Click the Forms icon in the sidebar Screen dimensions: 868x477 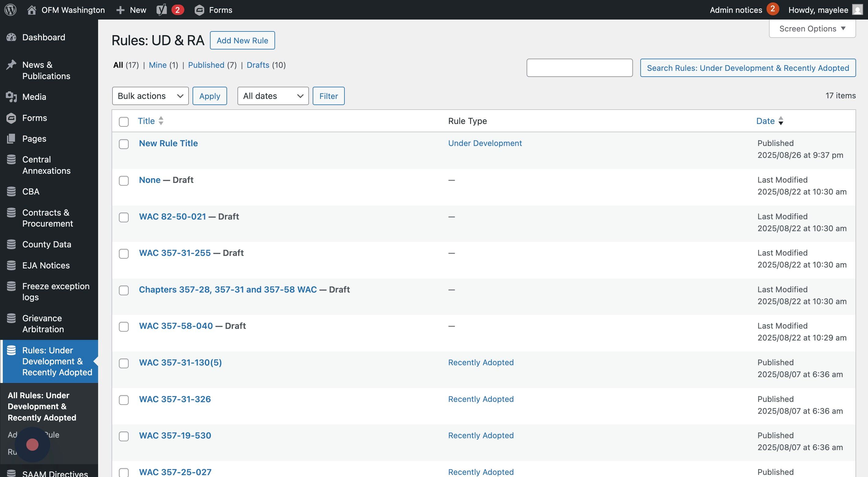pos(11,118)
